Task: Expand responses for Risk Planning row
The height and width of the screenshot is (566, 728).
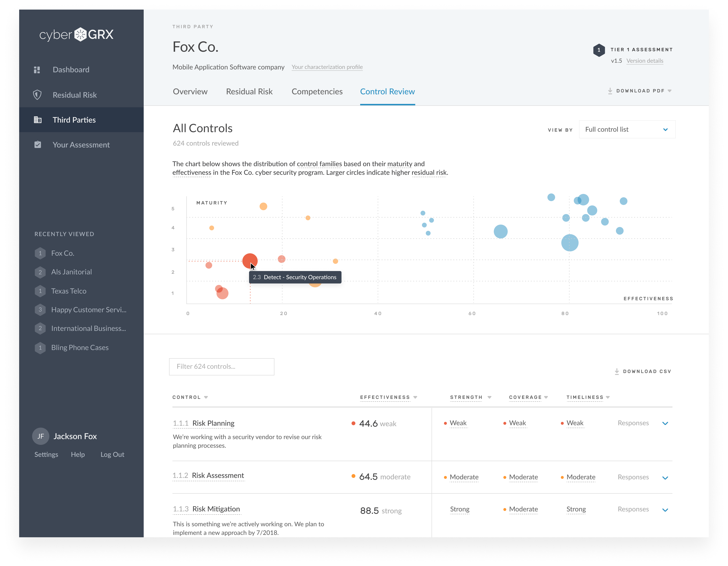Action: [665, 424]
